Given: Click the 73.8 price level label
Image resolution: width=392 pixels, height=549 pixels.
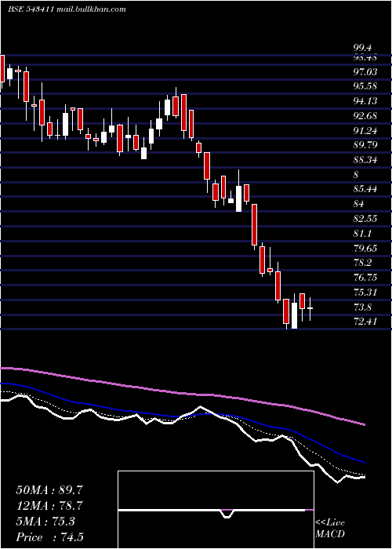Looking at the screenshot, I should [x=363, y=307].
